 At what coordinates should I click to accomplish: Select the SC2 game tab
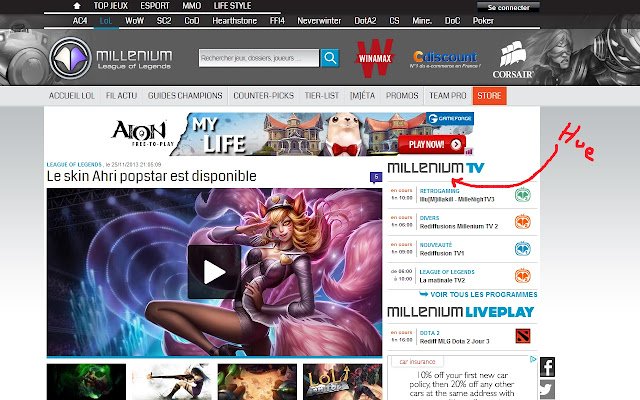point(164,21)
